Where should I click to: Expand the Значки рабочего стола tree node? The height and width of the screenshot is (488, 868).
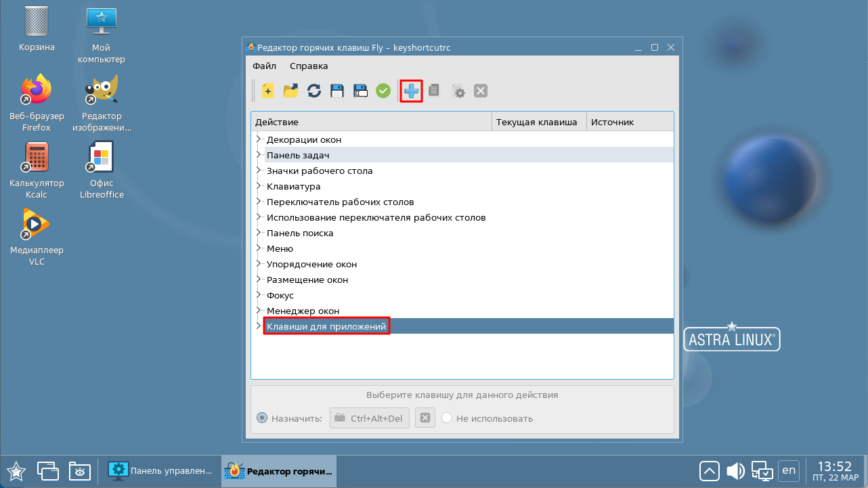258,171
